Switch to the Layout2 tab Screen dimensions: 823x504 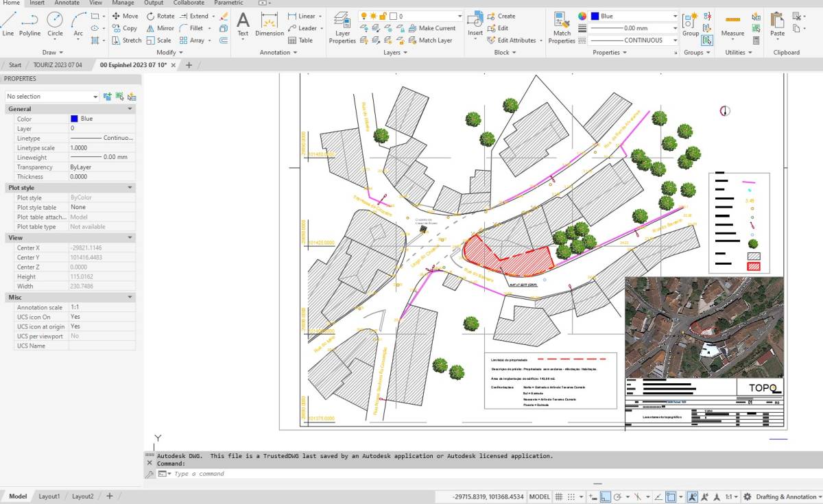click(83, 496)
